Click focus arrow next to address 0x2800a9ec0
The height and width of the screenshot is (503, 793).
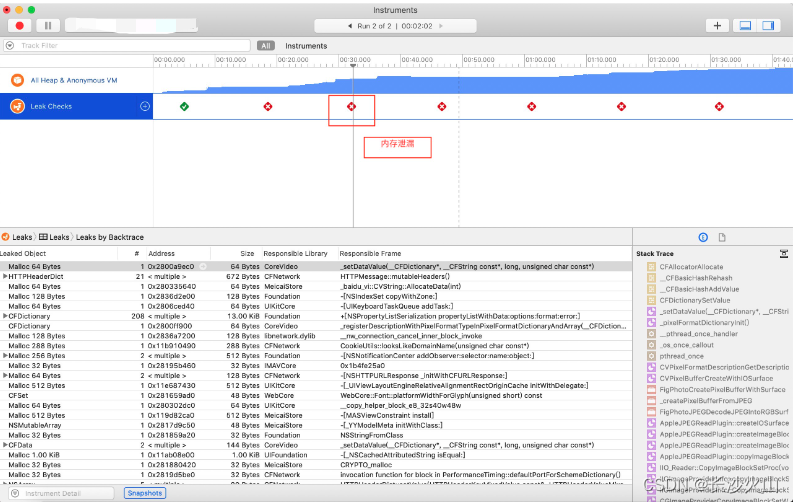click(203, 266)
